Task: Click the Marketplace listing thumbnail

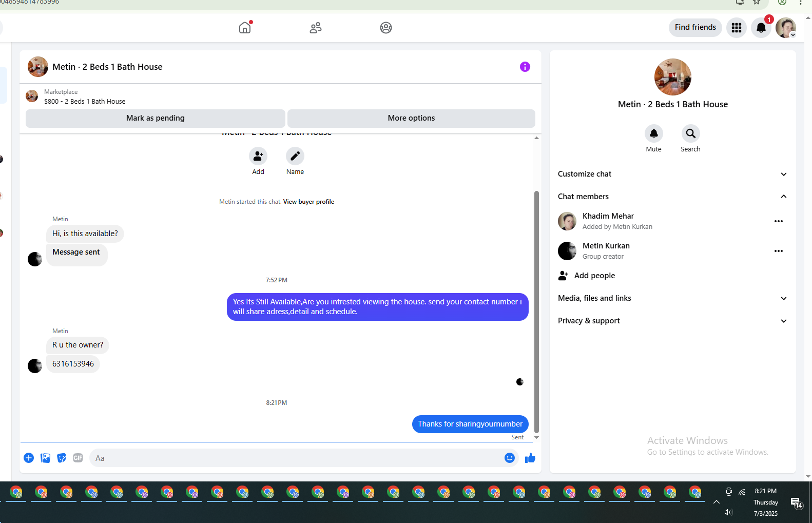Action: (32, 96)
